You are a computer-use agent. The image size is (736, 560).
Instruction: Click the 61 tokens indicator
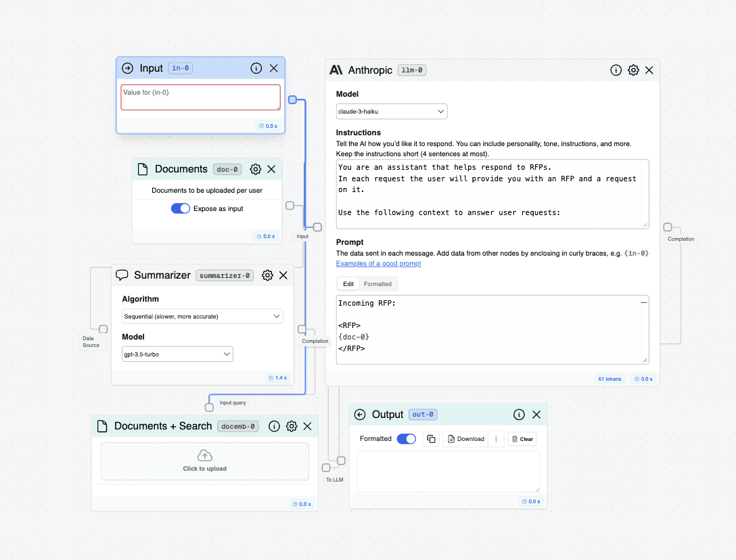tap(609, 379)
